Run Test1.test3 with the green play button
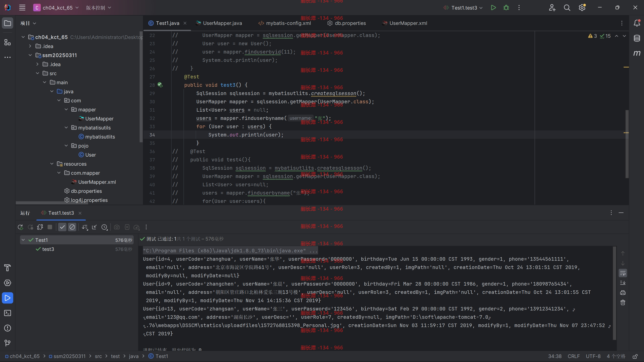644x362 pixels. pos(493,8)
